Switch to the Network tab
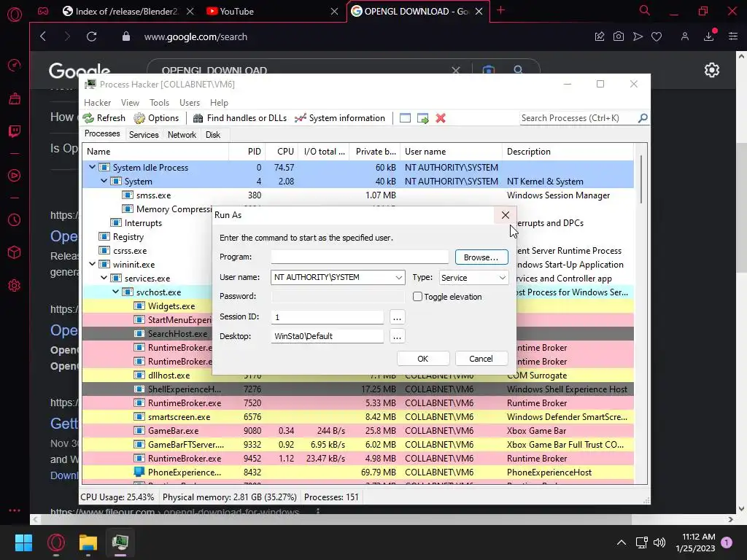 click(x=182, y=135)
